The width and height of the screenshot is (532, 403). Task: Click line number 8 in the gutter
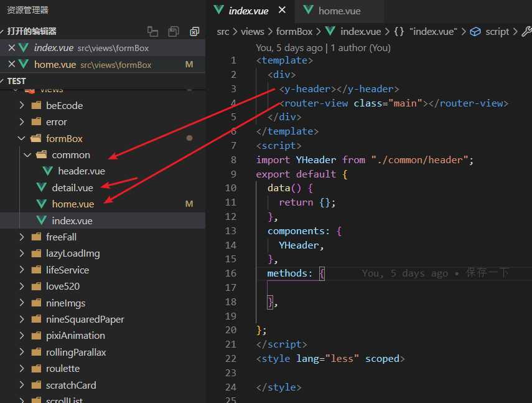233,160
